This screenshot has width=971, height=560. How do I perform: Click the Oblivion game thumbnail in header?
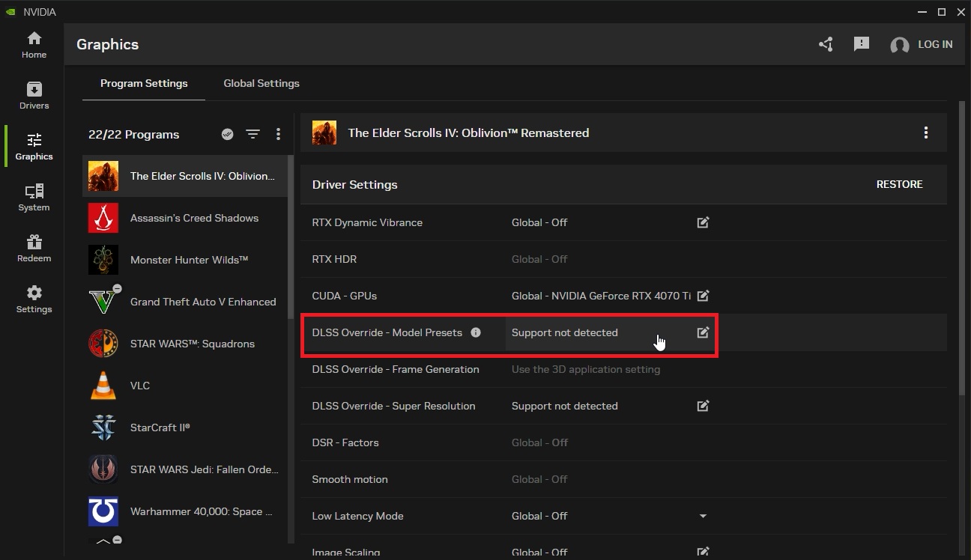click(x=324, y=133)
